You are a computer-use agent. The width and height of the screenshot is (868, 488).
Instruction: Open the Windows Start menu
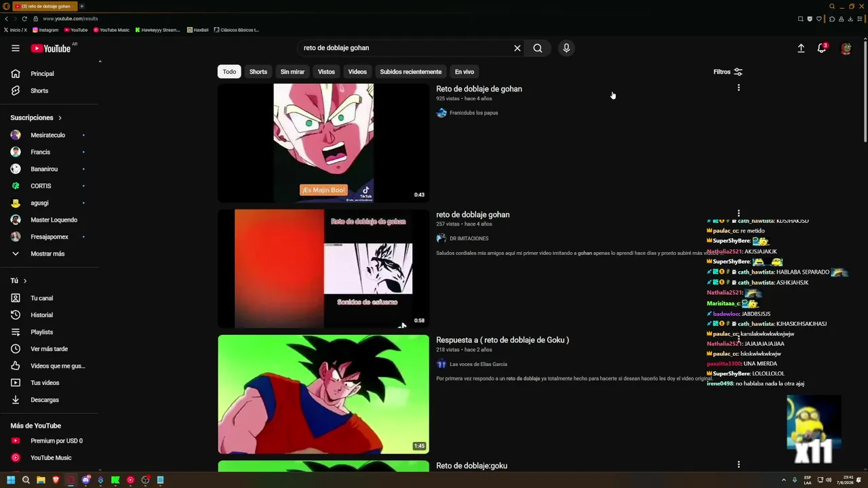(11, 480)
